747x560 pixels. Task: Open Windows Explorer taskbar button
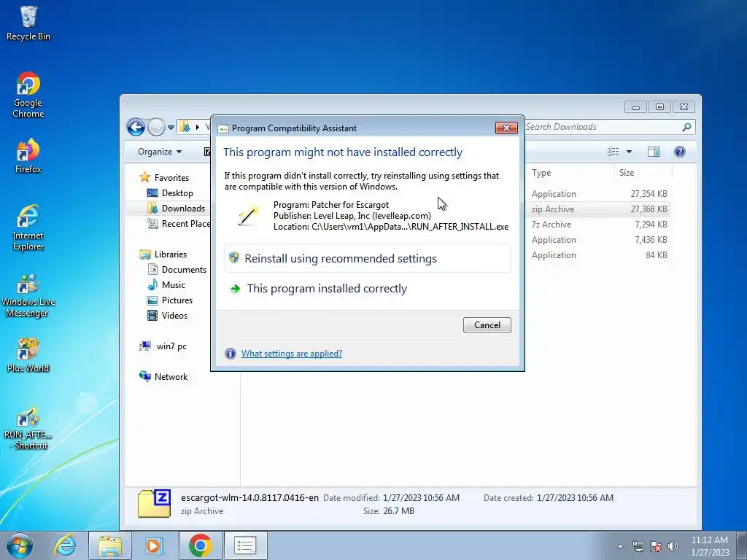(109, 545)
